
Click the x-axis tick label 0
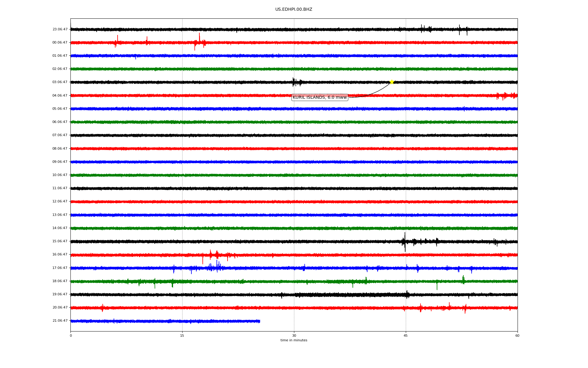(71, 336)
